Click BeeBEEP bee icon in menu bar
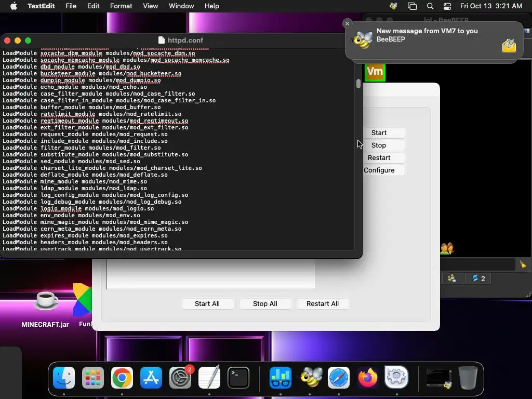The height and width of the screenshot is (399, 532). coord(394,6)
